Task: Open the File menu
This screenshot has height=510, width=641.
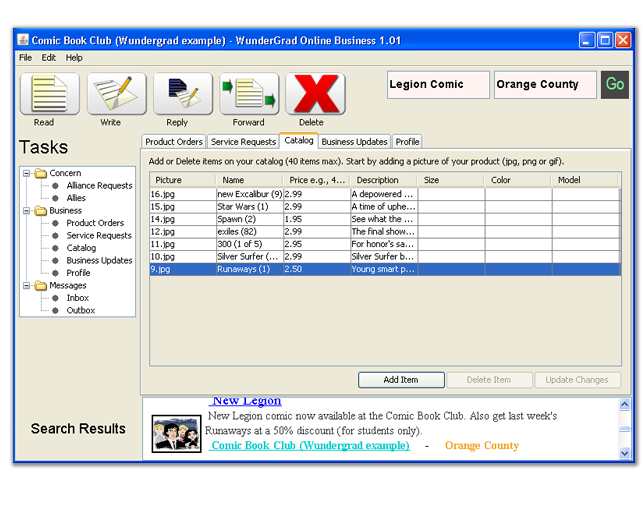Action: 26,58
